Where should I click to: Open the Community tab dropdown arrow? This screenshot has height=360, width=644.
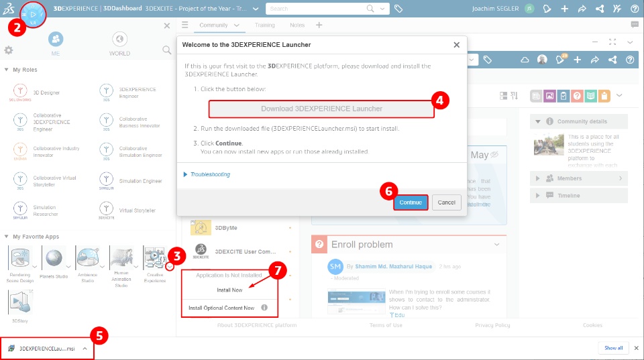coord(237,25)
